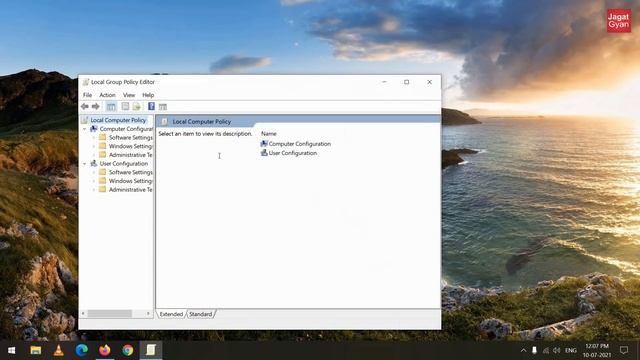
Task: Select Windows Settings folder under Computer Configuration
Action: coord(130,146)
